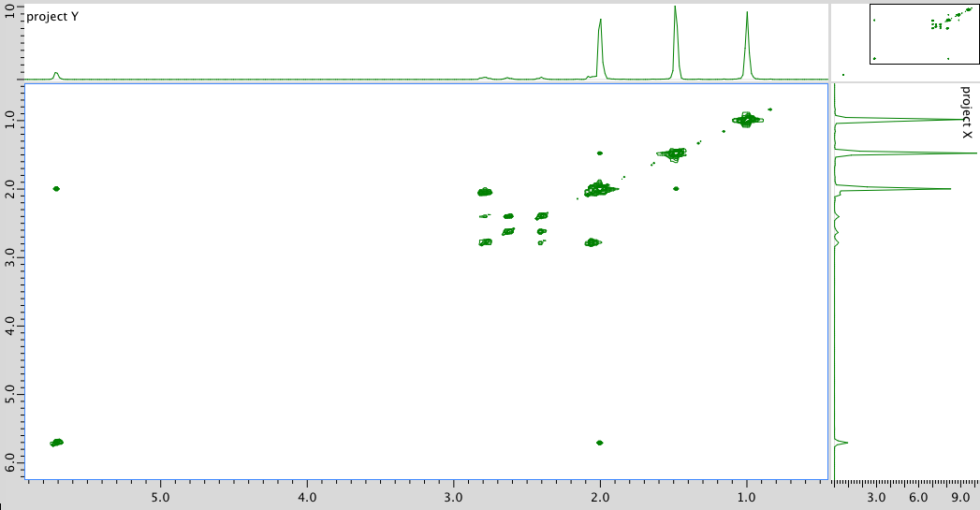The image size is (980, 510).
Task: Click longest peak in right projection trace
Action: coord(973,153)
